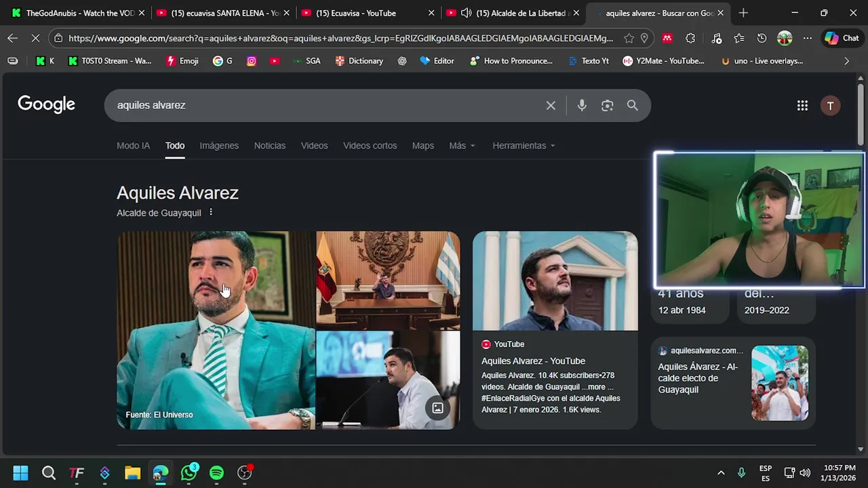Open uno Live overlays bookmark
The width and height of the screenshot is (868, 488).
pos(762,61)
